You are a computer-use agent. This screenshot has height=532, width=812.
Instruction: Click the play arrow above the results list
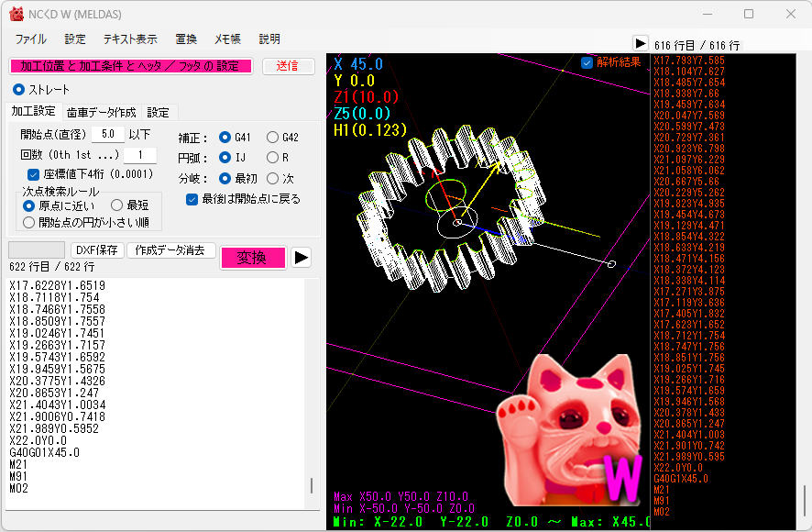click(x=640, y=43)
